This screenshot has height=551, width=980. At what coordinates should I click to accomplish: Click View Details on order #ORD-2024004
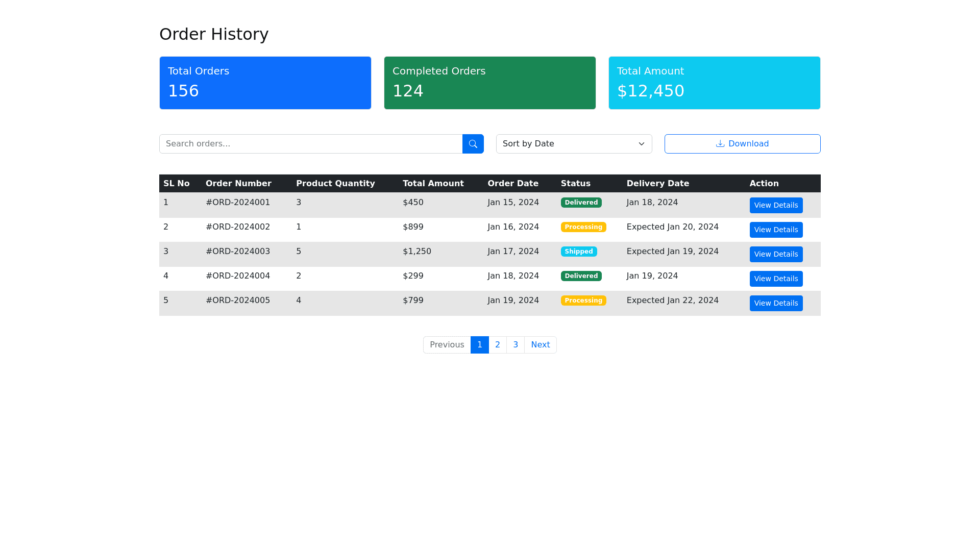coord(775,279)
